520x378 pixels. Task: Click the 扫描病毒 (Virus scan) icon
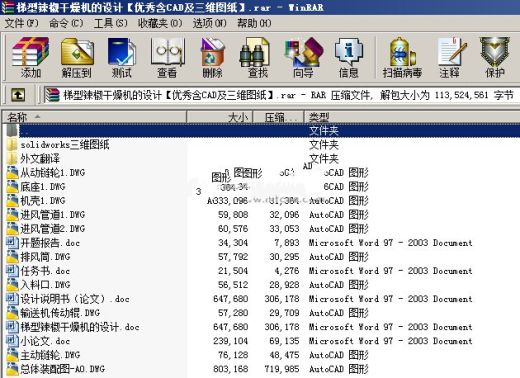pyautogui.click(x=403, y=57)
